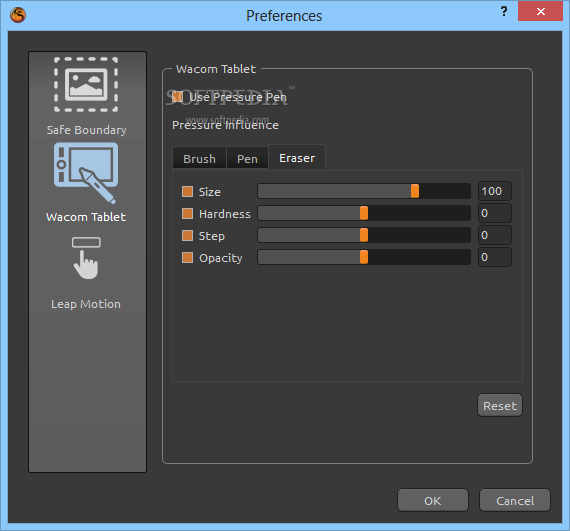This screenshot has width=570, height=531.
Task: Click the application logo in title bar
Action: [18, 15]
